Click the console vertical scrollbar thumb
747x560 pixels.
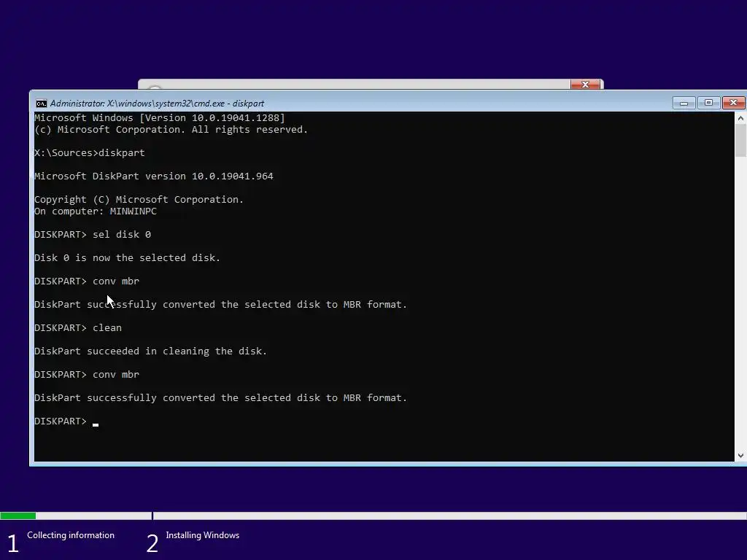coord(740,140)
